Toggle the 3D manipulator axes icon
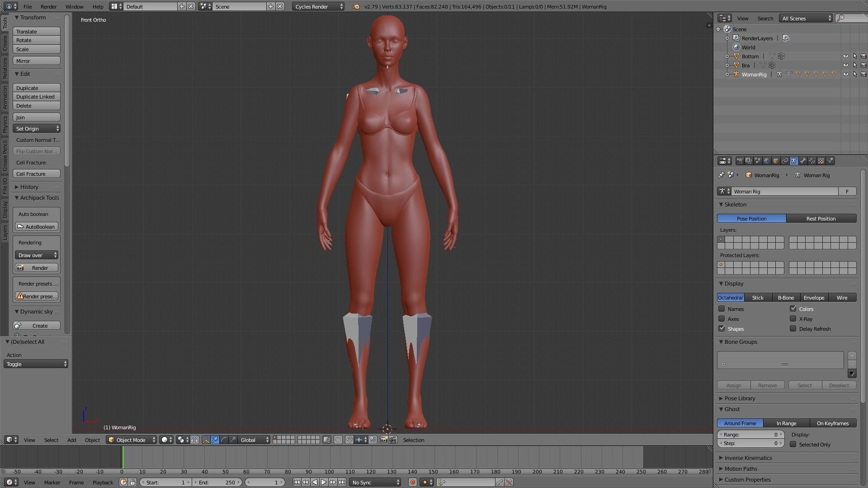 (x=206, y=440)
